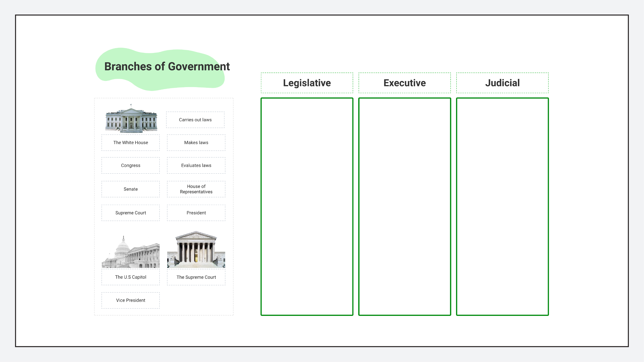Click the 'Branches of Government' title
The image size is (644, 362).
(167, 66)
